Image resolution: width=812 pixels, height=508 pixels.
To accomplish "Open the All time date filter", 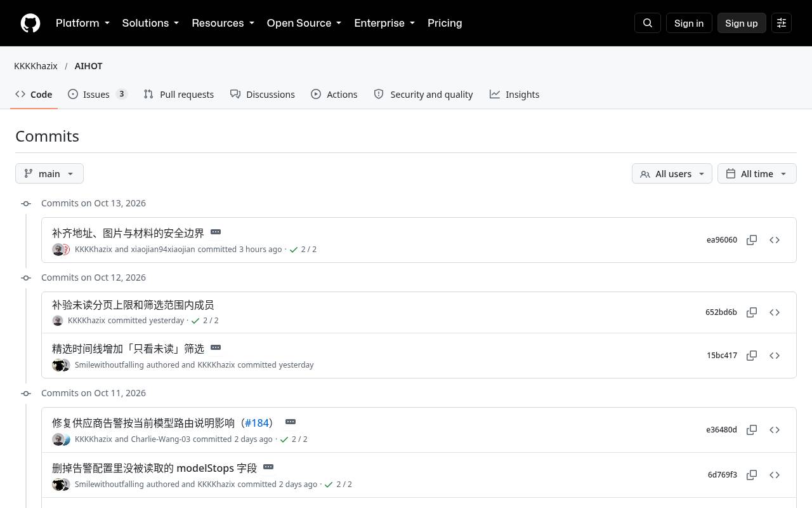I will click(757, 173).
